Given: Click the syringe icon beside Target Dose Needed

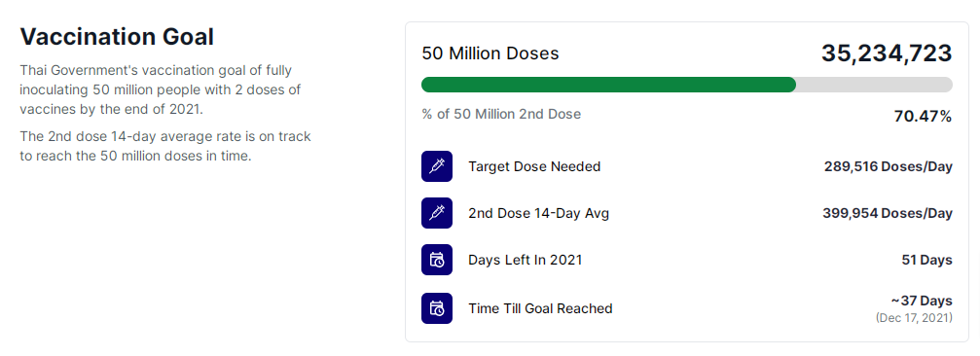Looking at the screenshot, I should 436,166.
